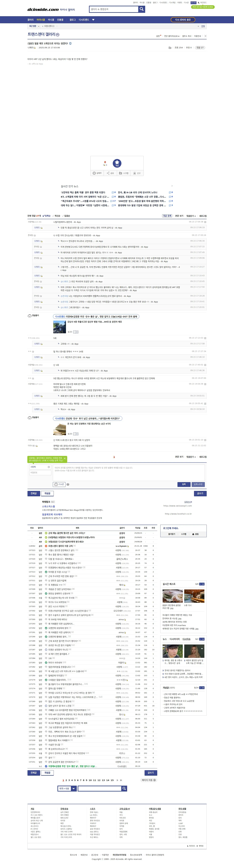Click the question mark help icon by 디시콘

pos(67,485)
